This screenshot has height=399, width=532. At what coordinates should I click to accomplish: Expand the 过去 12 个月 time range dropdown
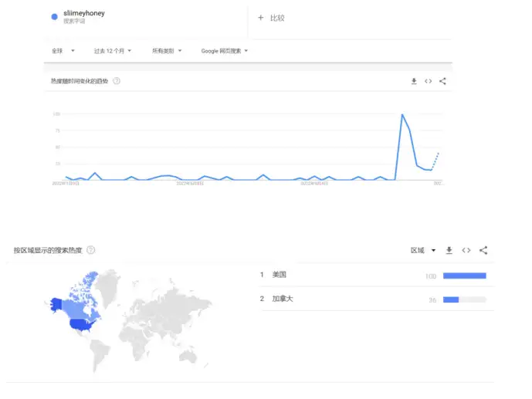(x=113, y=51)
